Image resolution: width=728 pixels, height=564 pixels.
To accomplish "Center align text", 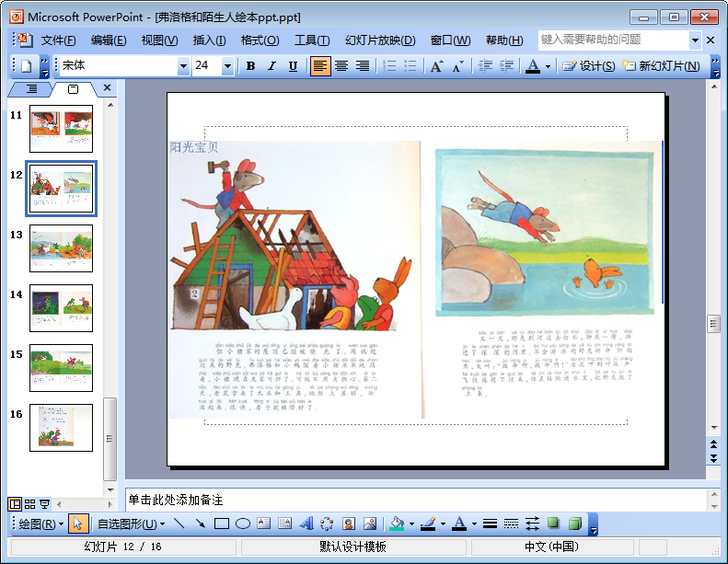I will pyautogui.click(x=341, y=66).
